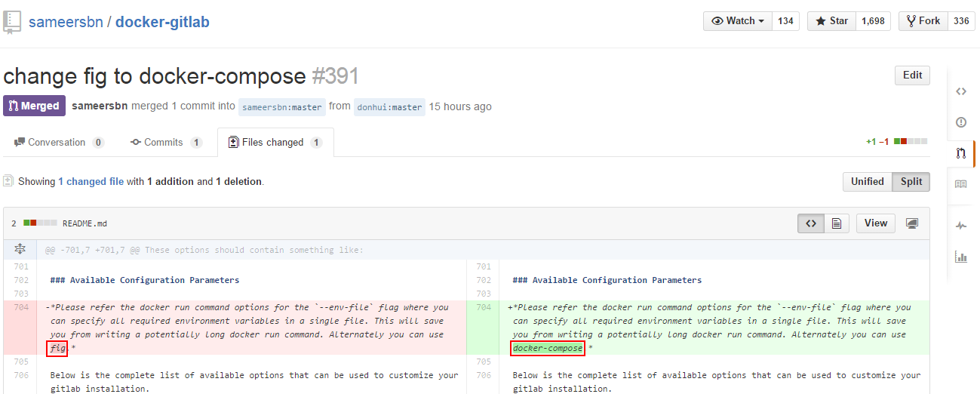Open the Issues icon in right sidebar

click(x=960, y=122)
